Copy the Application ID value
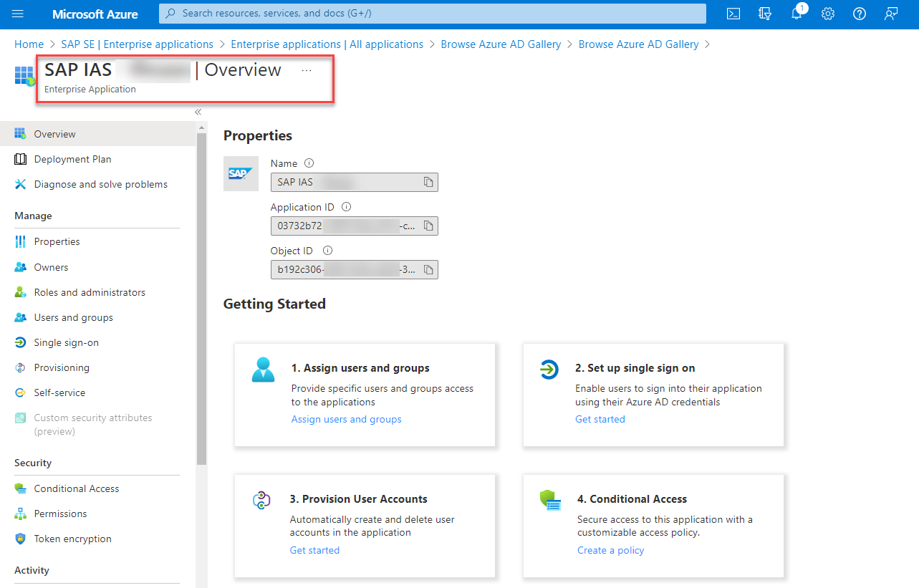 pos(428,226)
